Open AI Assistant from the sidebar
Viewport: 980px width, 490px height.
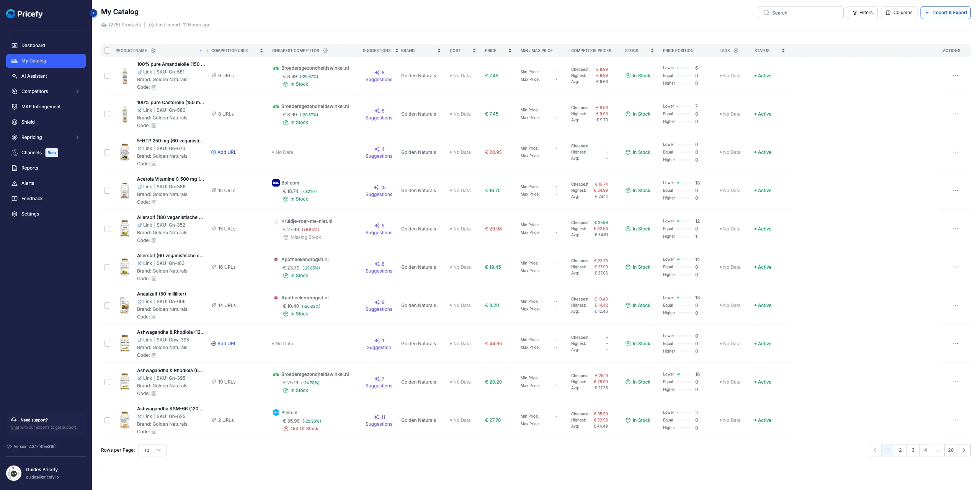point(46,76)
